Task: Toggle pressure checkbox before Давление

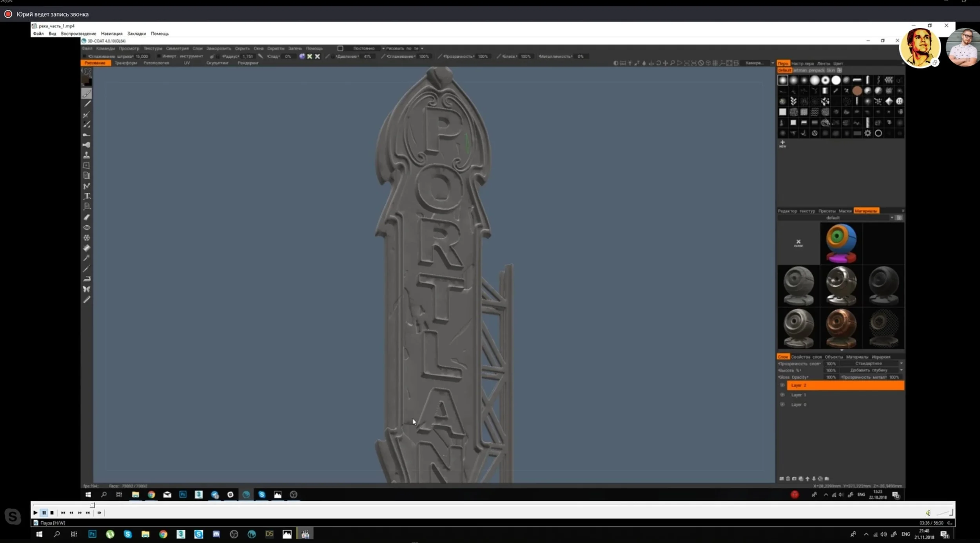Action: click(x=333, y=56)
